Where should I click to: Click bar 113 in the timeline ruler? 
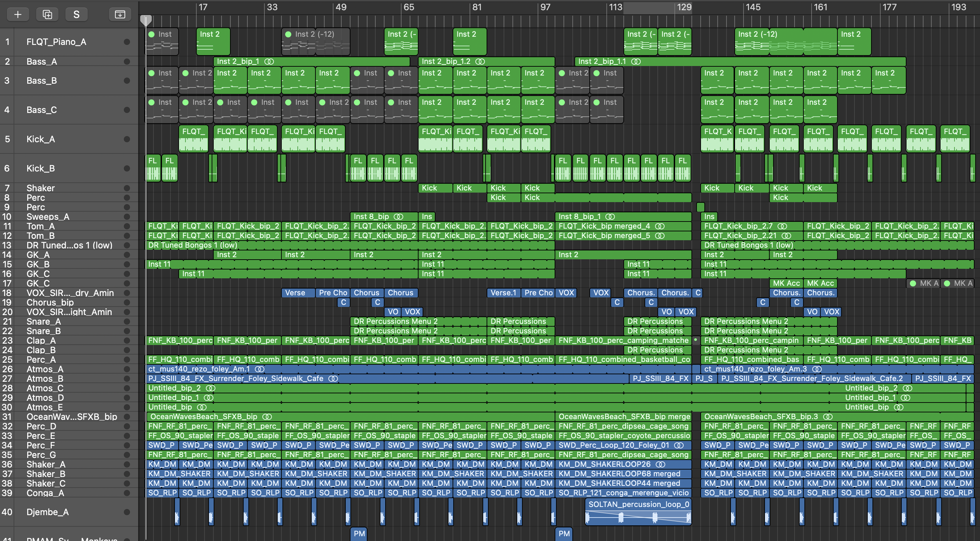(x=615, y=7)
